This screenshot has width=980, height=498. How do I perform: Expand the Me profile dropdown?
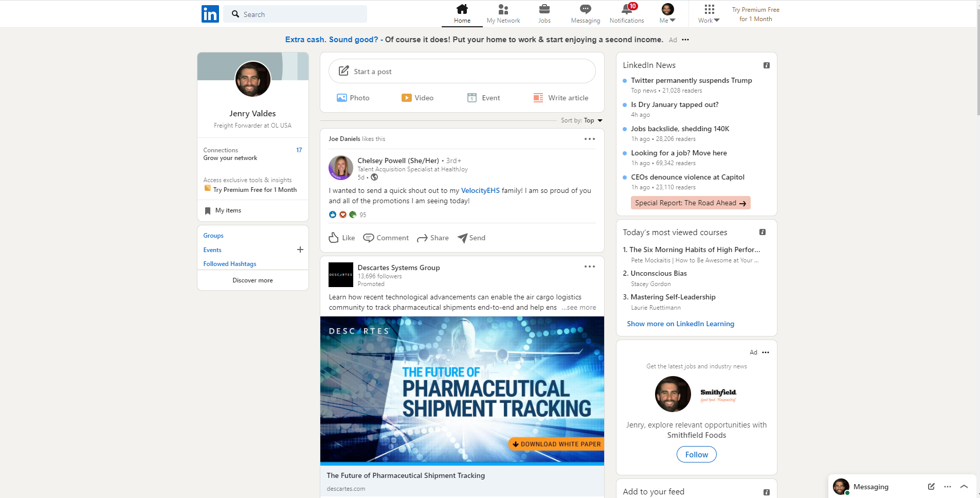[x=667, y=14]
